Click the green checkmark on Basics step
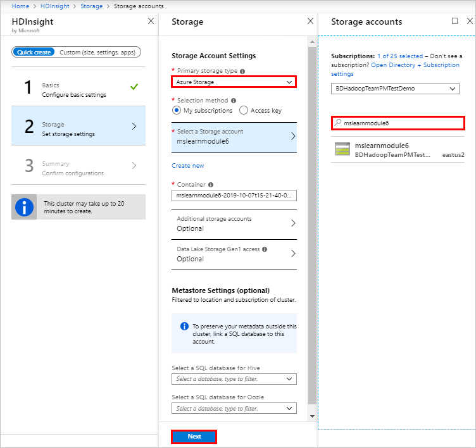476x448 pixels. (134, 87)
